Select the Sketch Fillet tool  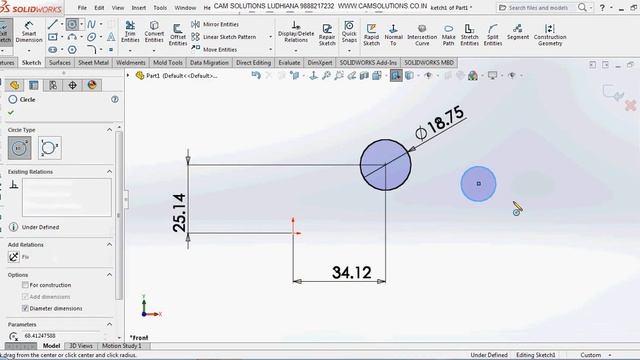(x=91, y=49)
